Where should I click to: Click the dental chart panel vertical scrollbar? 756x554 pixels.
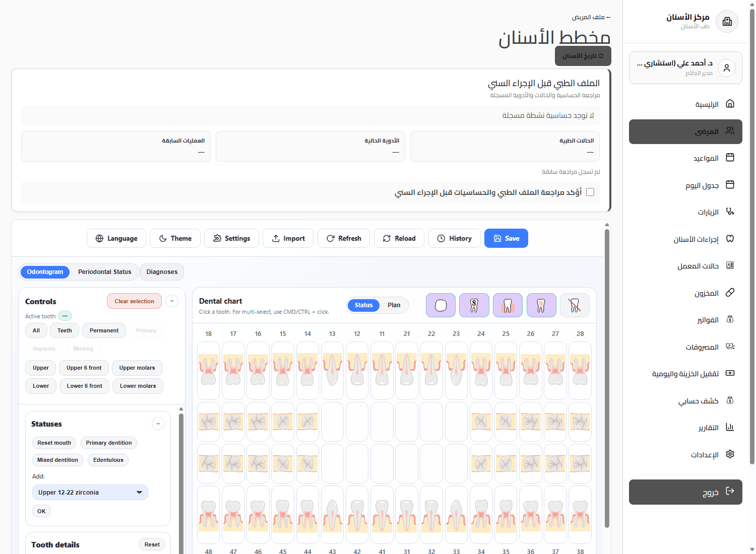(x=607, y=378)
